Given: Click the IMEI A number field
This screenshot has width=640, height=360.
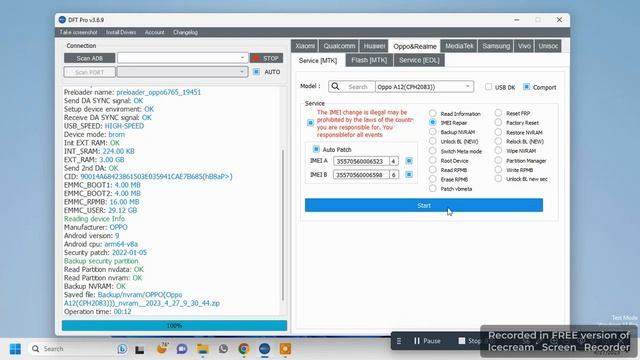Looking at the screenshot, I should pos(361,161).
